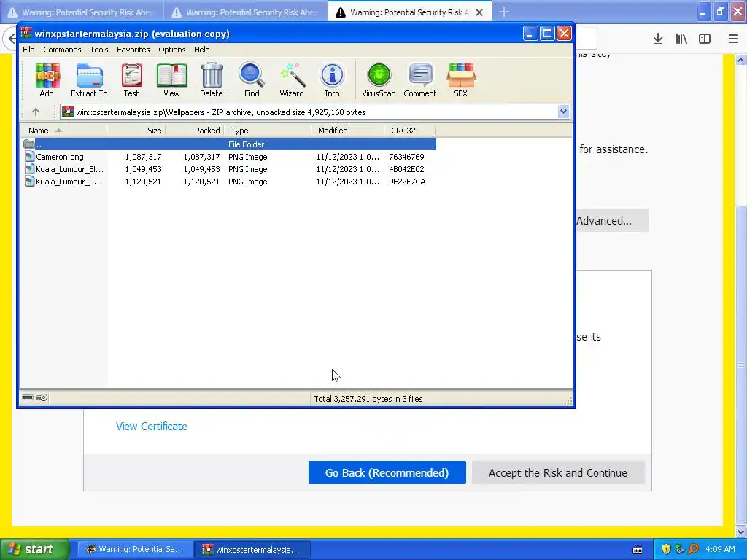The image size is (747, 560).
Task: Click the keyboard icon in taskbar
Action: [x=638, y=550]
